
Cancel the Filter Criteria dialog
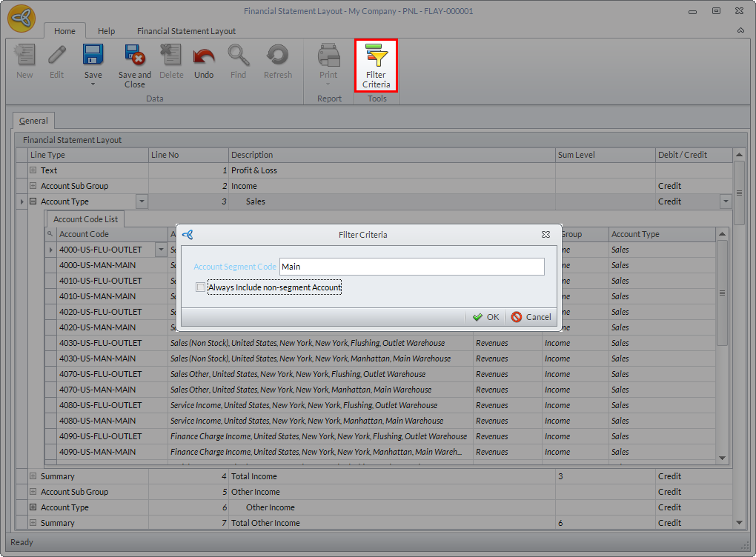pyautogui.click(x=531, y=317)
